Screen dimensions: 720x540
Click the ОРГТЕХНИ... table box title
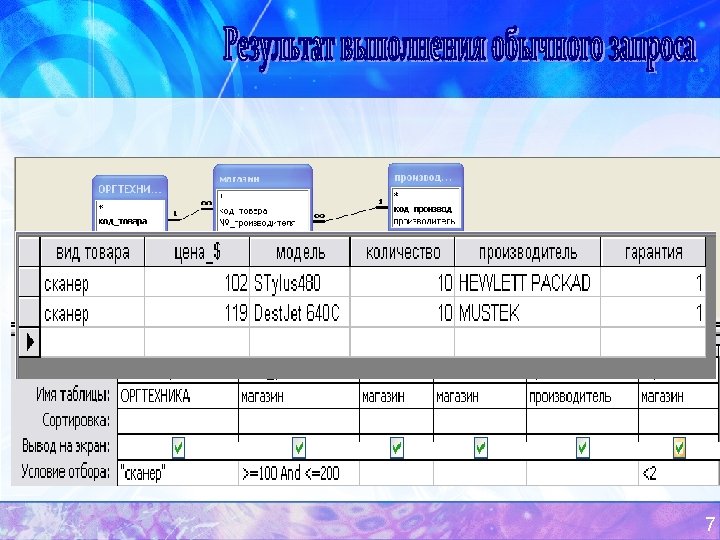pos(130,189)
